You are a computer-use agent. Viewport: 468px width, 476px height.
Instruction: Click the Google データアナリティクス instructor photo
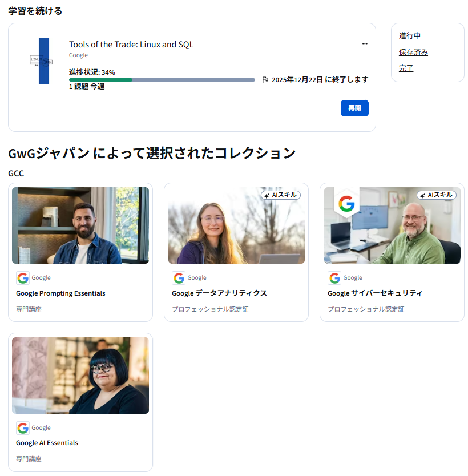(x=236, y=225)
